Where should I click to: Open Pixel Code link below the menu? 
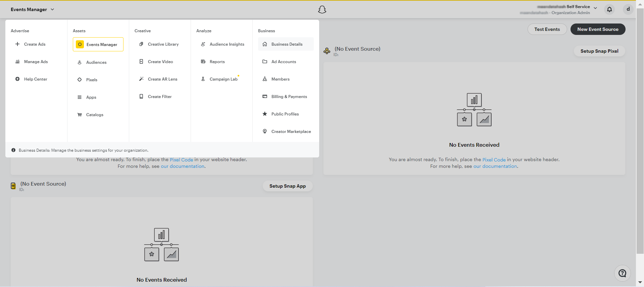coord(182,160)
